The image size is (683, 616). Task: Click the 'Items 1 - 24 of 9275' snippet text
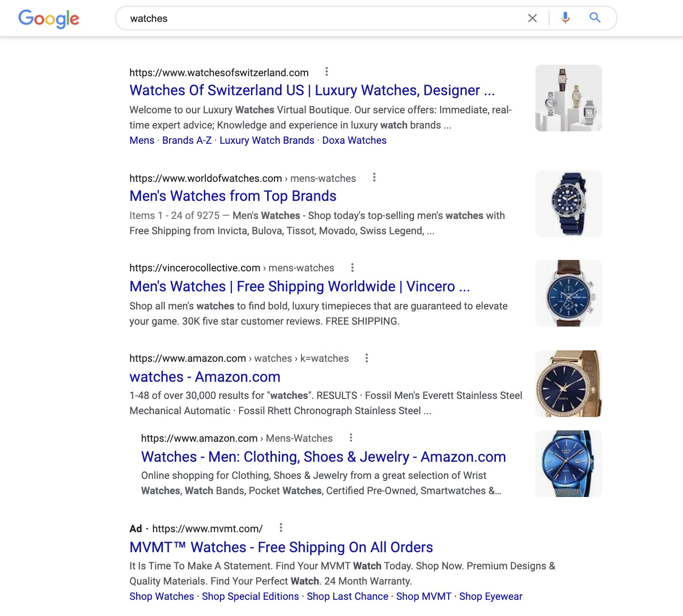174,216
